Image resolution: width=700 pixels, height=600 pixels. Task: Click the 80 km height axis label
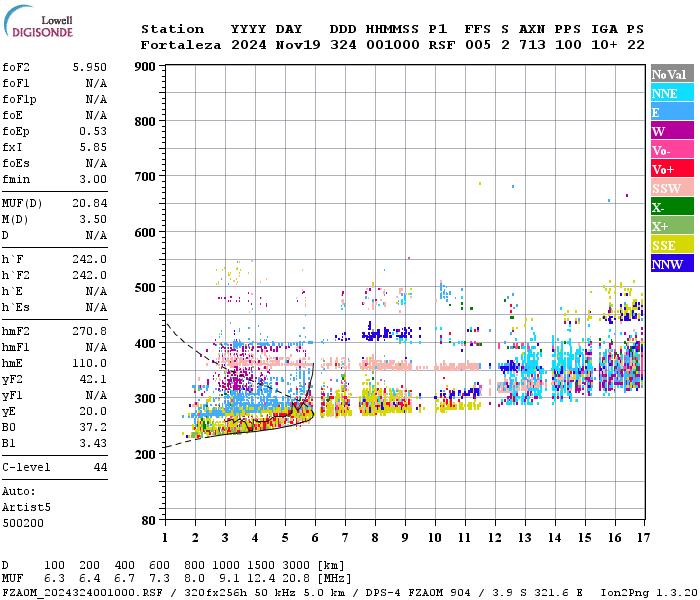149,521
